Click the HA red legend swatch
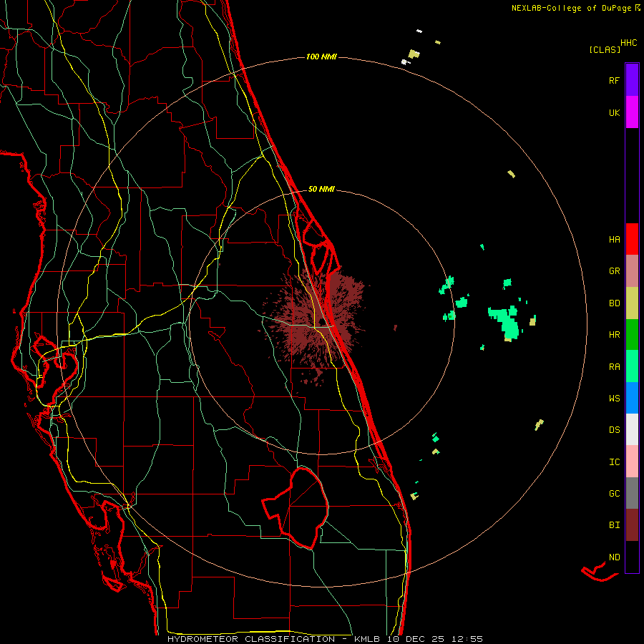 click(632, 239)
